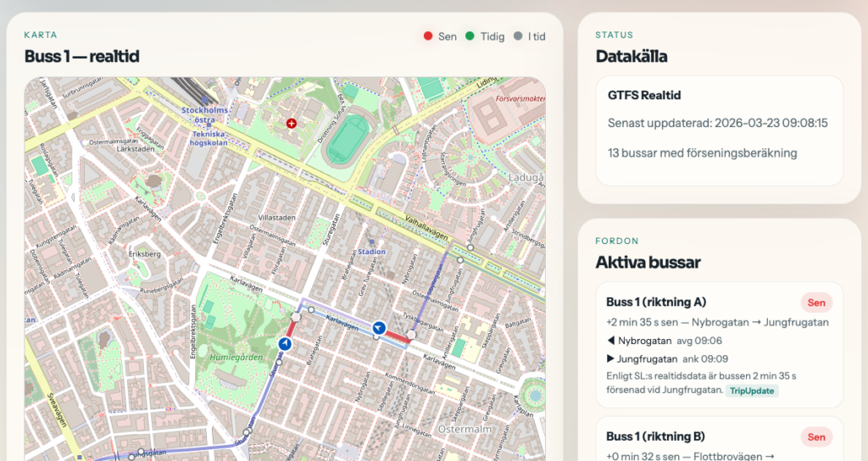Click the red delayed route segment on Karlavägen

click(395, 336)
